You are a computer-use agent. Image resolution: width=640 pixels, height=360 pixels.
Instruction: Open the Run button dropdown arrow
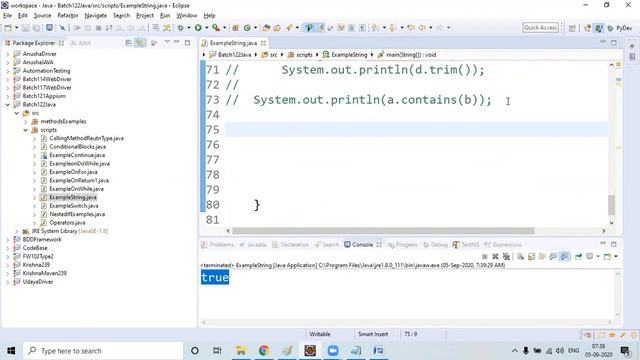[207, 28]
